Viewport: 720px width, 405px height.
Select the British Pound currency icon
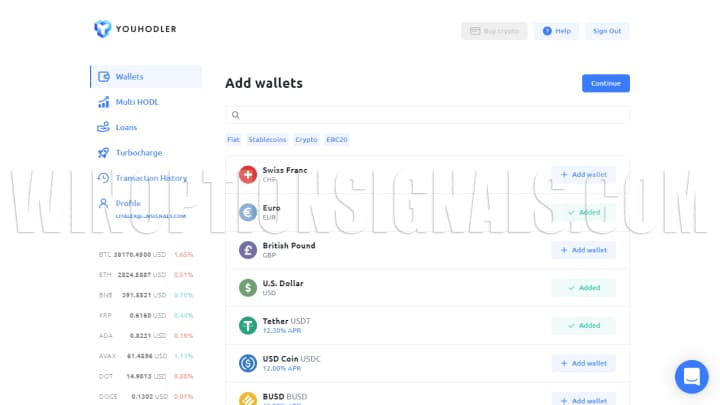click(247, 250)
